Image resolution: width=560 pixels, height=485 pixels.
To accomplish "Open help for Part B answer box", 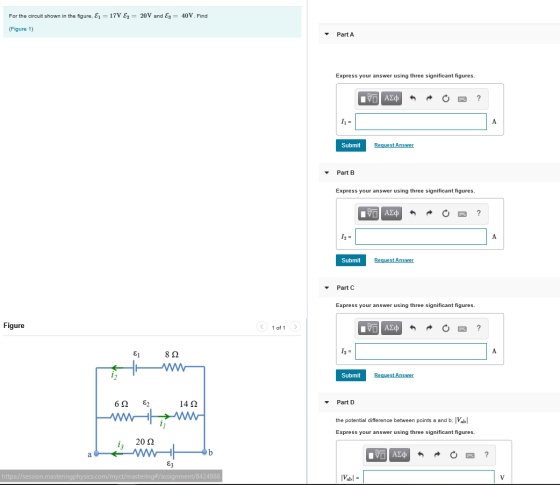I will pos(479,213).
